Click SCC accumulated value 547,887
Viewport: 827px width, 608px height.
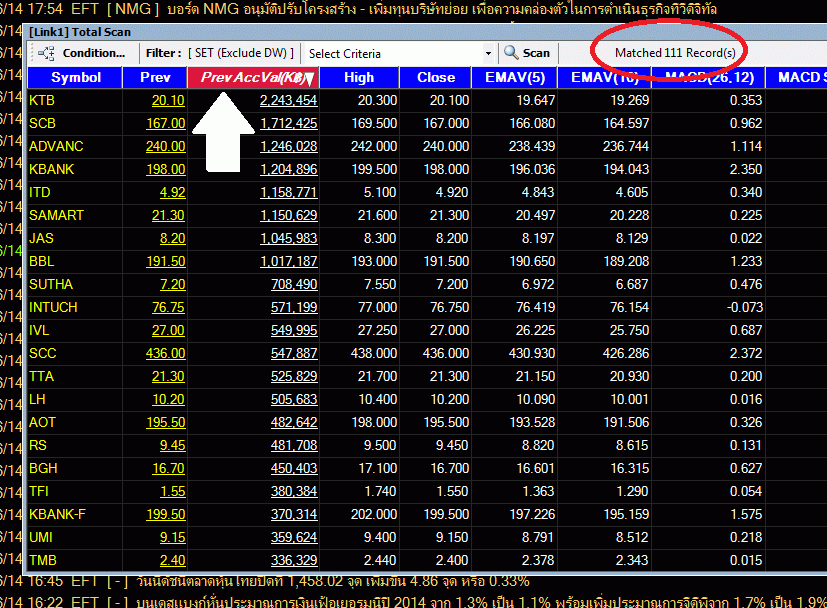click(x=294, y=353)
